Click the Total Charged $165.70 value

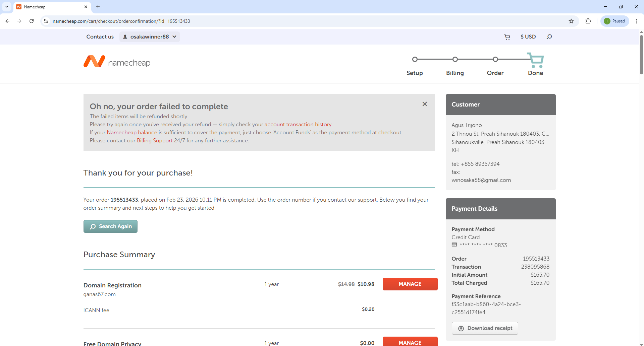coord(540,283)
